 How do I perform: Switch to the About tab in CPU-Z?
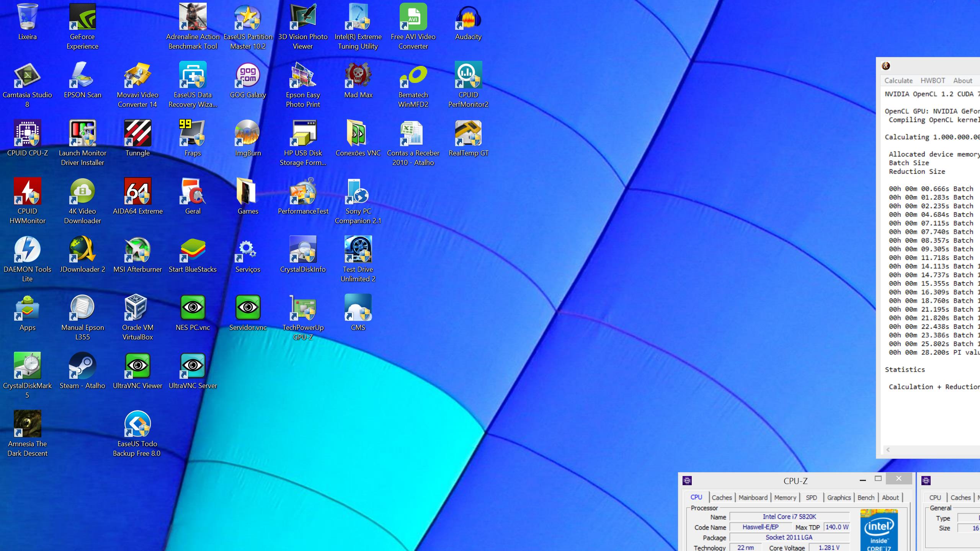(x=890, y=497)
